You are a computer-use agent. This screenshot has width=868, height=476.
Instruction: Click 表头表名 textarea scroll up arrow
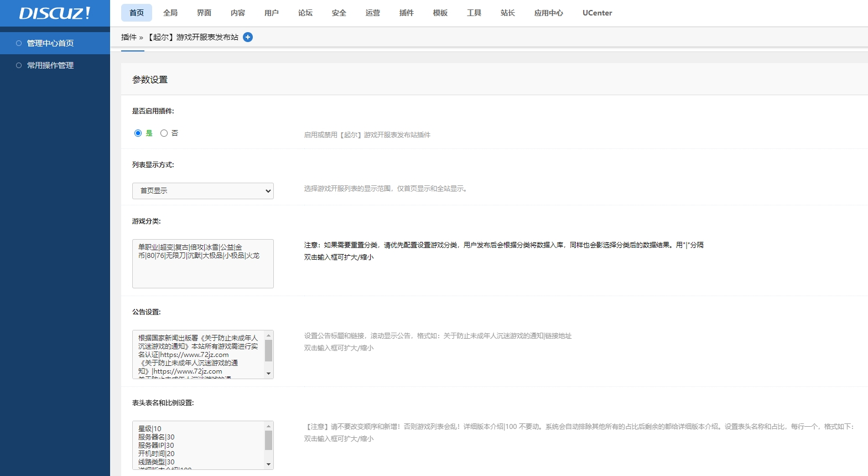click(x=269, y=426)
